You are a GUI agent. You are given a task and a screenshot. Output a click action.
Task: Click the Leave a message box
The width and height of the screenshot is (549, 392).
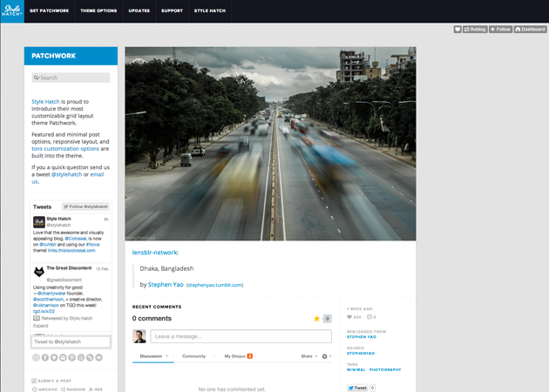[x=241, y=336]
